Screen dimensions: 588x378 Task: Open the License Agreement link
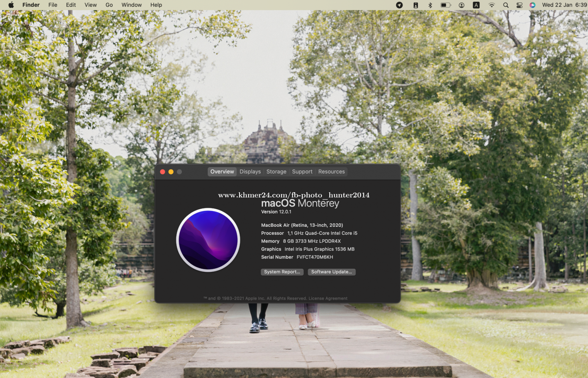click(x=328, y=298)
